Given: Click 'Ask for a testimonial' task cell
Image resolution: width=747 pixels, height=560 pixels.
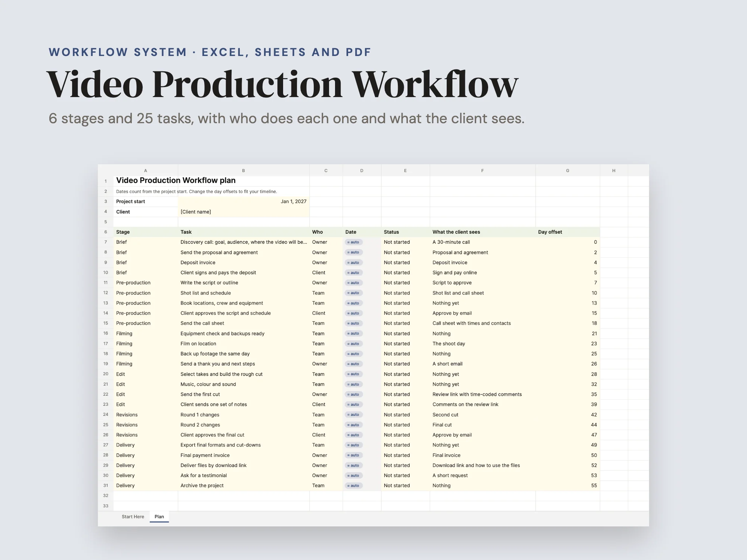Looking at the screenshot, I should coord(244,476).
